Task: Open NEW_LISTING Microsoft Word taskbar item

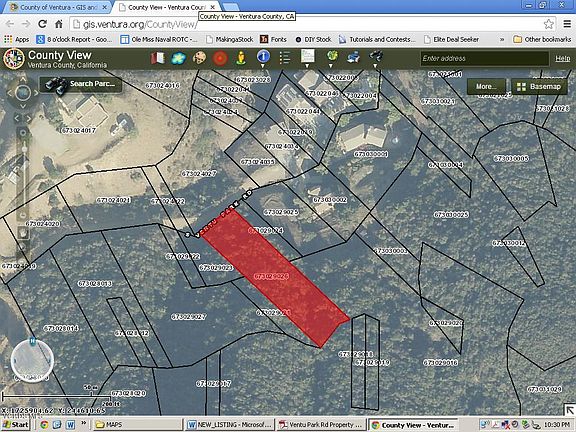Action: pyautogui.click(x=229, y=425)
